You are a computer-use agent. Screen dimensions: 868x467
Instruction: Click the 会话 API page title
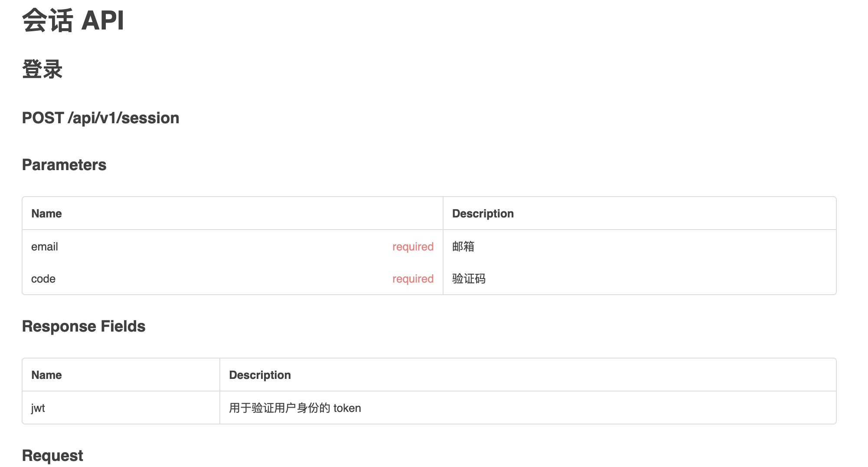[x=73, y=20]
